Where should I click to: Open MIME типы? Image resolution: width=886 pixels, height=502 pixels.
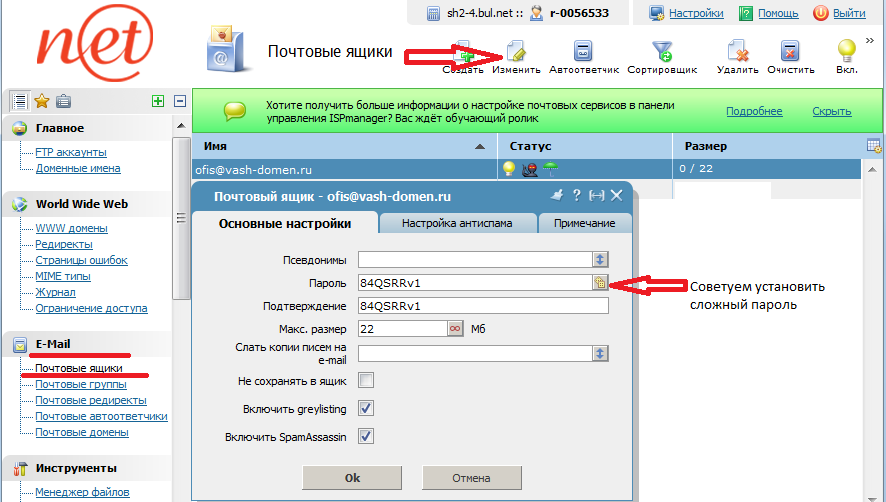(x=63, y=276)
